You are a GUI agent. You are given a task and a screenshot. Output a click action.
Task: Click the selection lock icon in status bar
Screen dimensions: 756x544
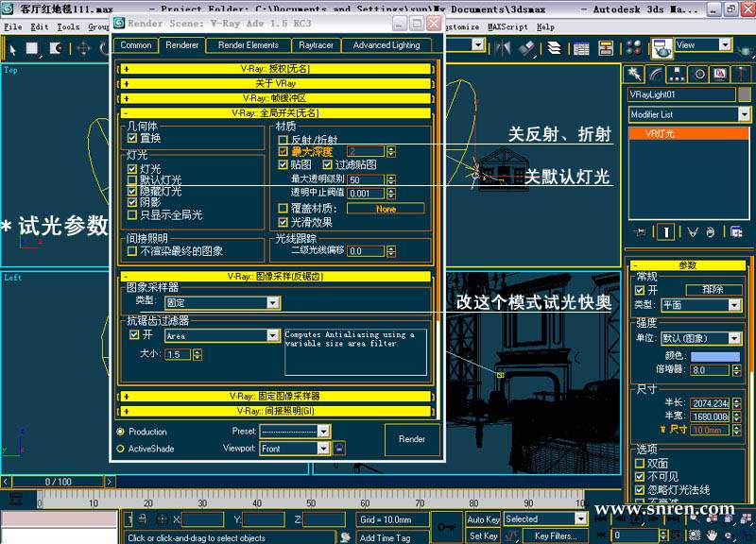pos(143,518)
